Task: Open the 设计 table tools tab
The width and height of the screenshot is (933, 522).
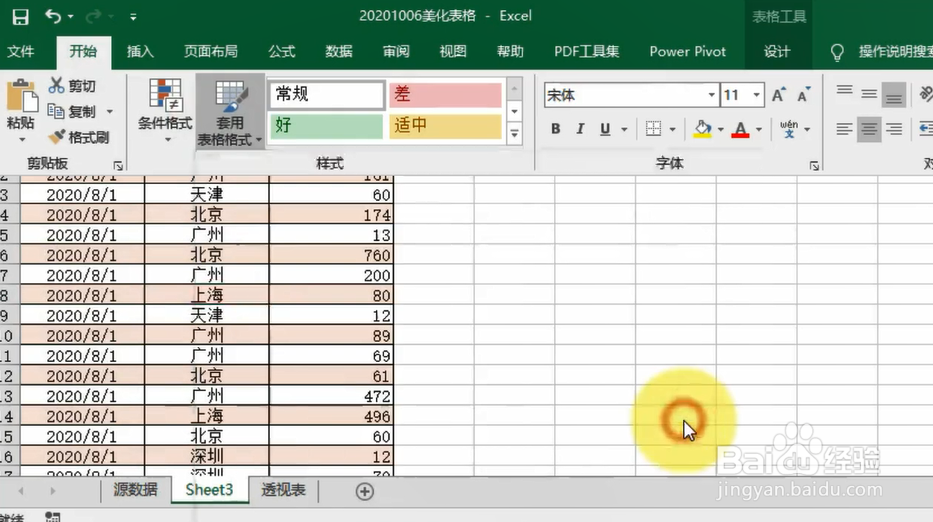Action: (x=777, y=52)
